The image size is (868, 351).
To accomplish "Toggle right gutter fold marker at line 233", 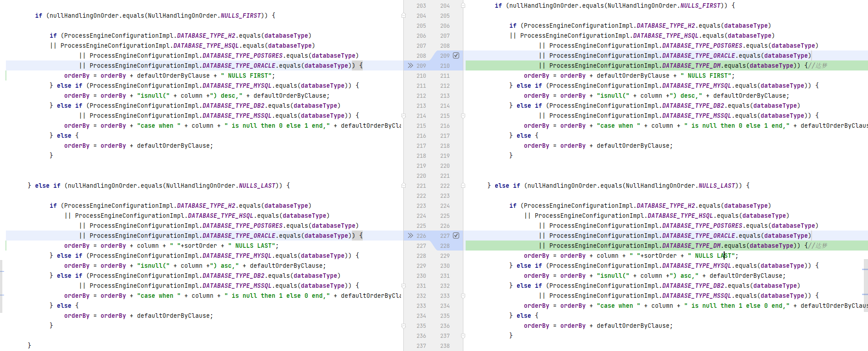I will coord(463,296).
